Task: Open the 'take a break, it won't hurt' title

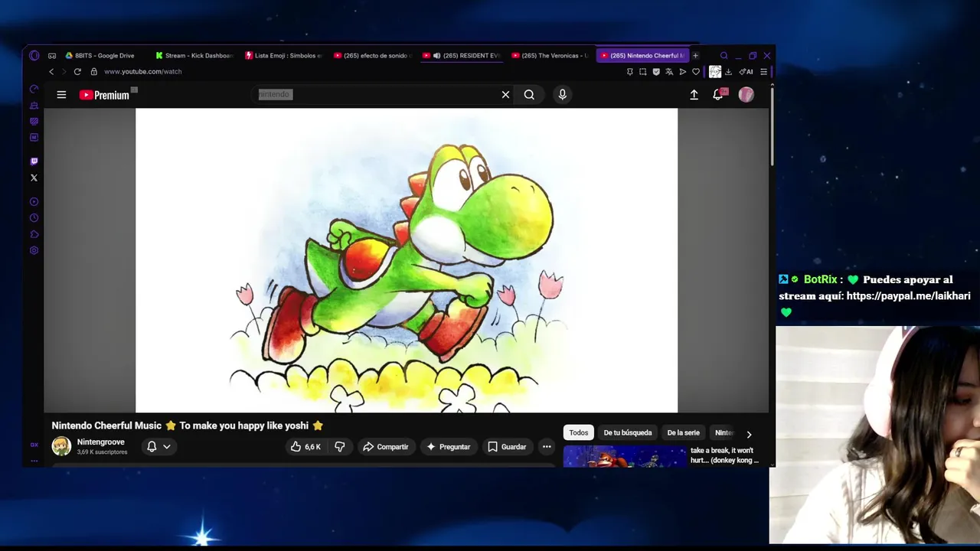Action: click(724, 455)
